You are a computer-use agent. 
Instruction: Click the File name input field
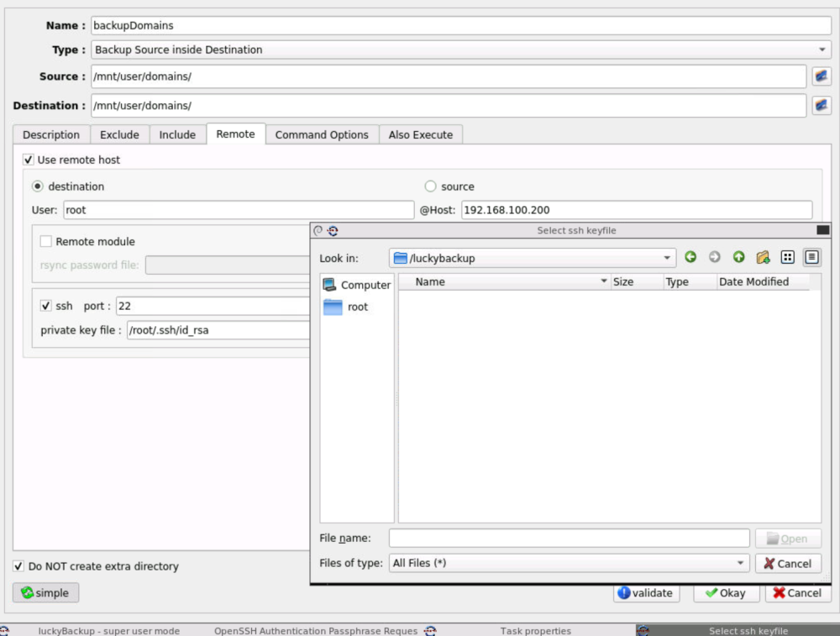click(x=569, y=538)
